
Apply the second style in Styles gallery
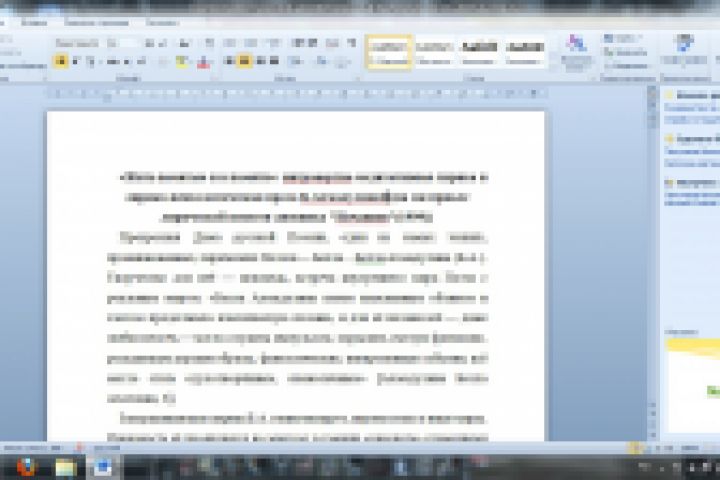[x=434, y=52]
